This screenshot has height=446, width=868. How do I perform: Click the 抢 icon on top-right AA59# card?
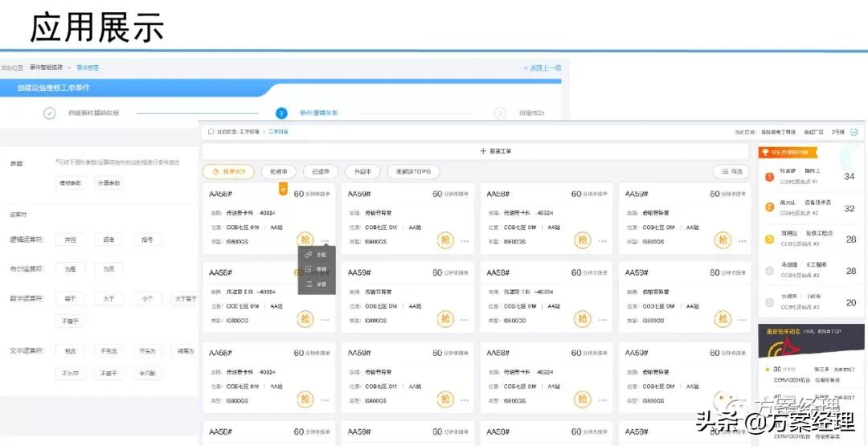click(x=723, y=240)
